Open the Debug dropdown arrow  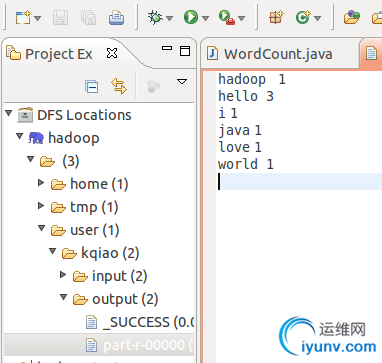pyautogui.click(x=170, y=18)
